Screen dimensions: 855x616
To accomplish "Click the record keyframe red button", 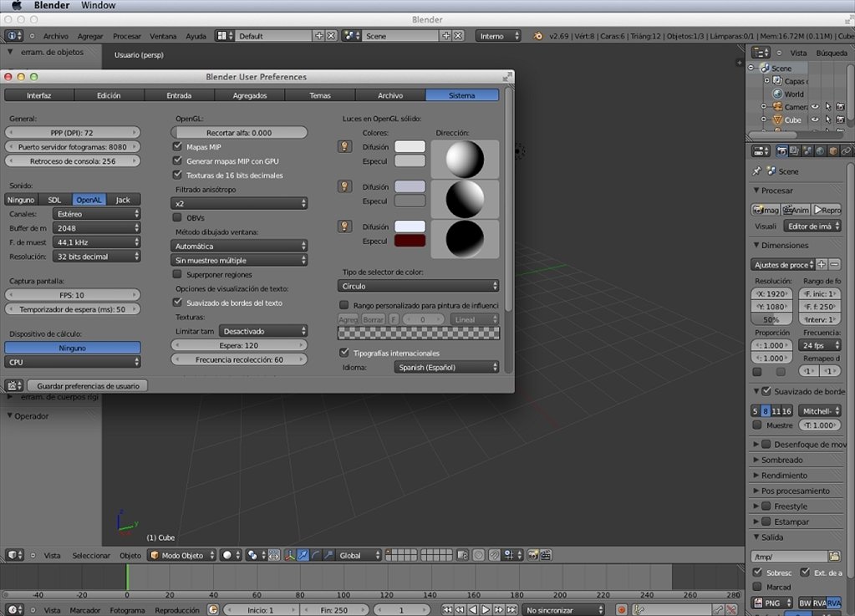I will click(x=621, y=609).
